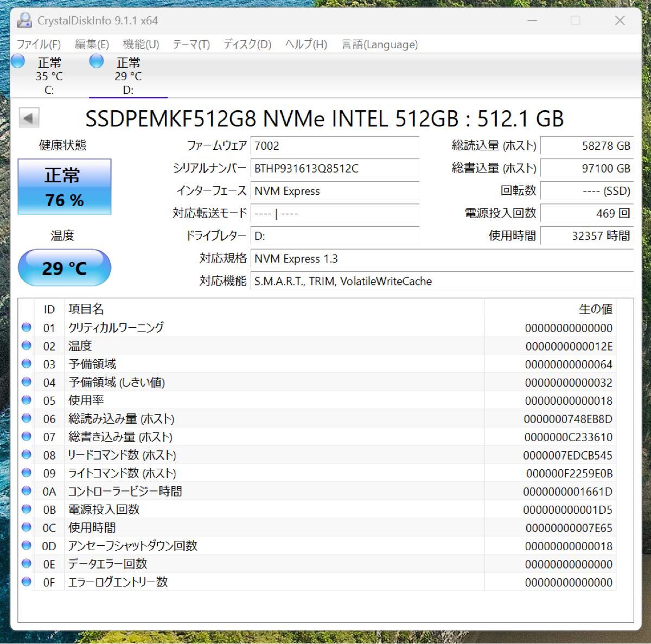The height and width of the screenshot is (644, 651).
Task: Open the ファイル(F) menu
Action: pyautogui.click(x=39, y=44)
